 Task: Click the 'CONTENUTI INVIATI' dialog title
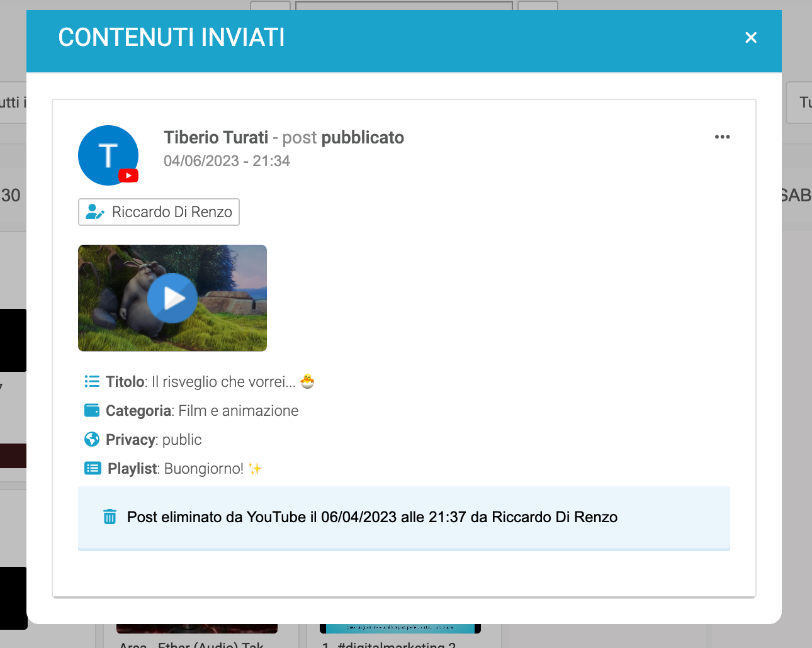coord(171,38)
